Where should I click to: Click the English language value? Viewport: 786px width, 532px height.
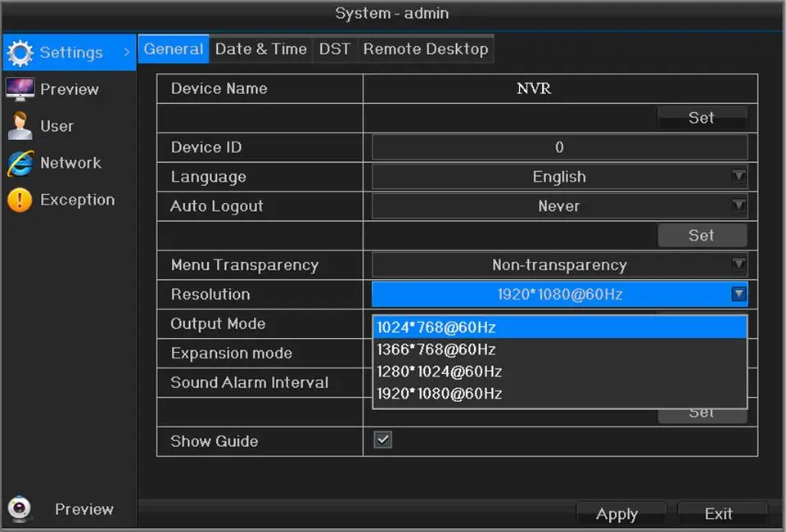tap(559, 177)
